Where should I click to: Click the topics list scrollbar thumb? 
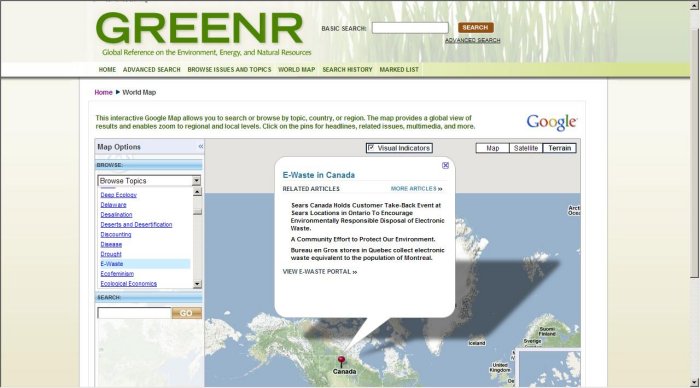click(197, 212)
